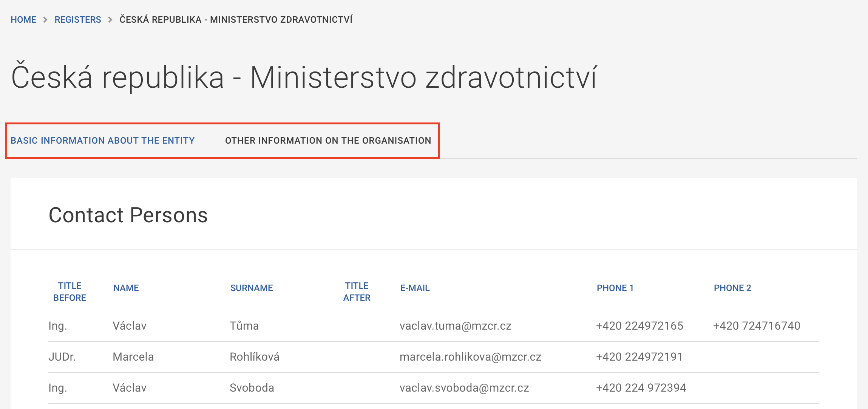Click email marcela.rohlikova@mzcr.cz

[x=470, y=357]
